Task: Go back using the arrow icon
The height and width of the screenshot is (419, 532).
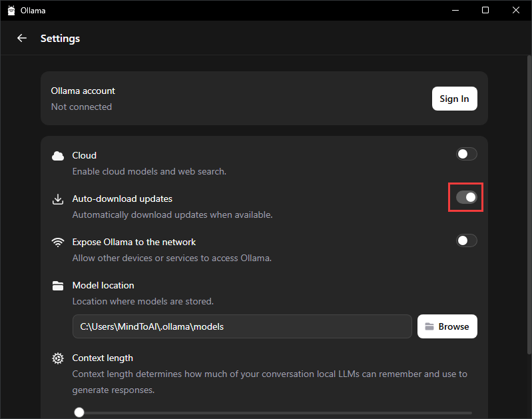Action: click(x=22, y=39)
